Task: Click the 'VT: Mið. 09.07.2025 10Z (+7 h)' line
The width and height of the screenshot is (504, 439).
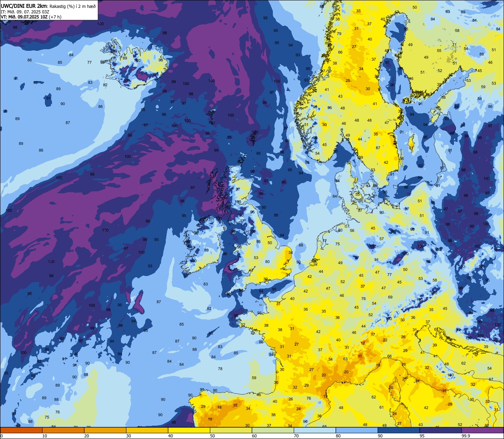Action: pyautogui.click(x=31, y=17)
